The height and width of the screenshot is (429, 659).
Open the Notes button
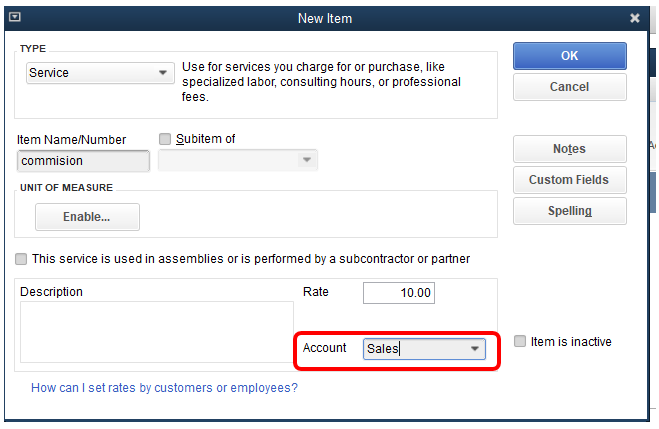click(x=569, y=149)
